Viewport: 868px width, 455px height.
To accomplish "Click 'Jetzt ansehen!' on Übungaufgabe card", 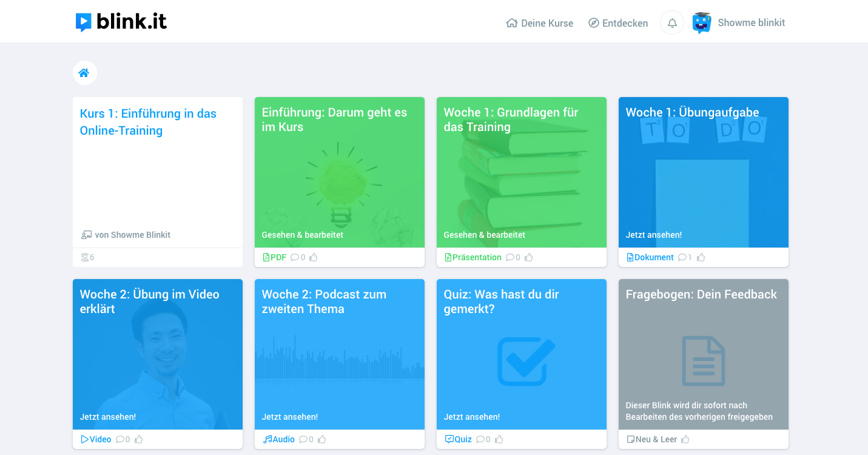I will pos(653,235).
